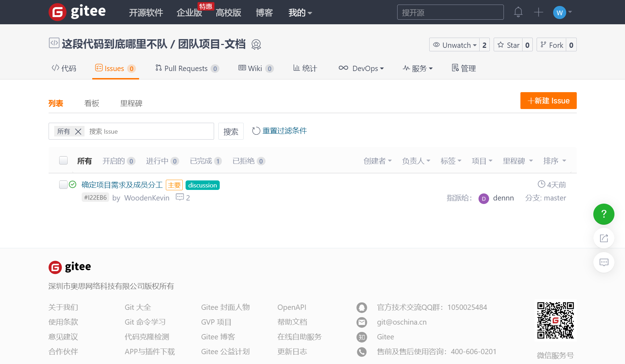The height and width of the screenshot is (364, 625).
Task: Open the 统计 tab
Action: point(305,68)
